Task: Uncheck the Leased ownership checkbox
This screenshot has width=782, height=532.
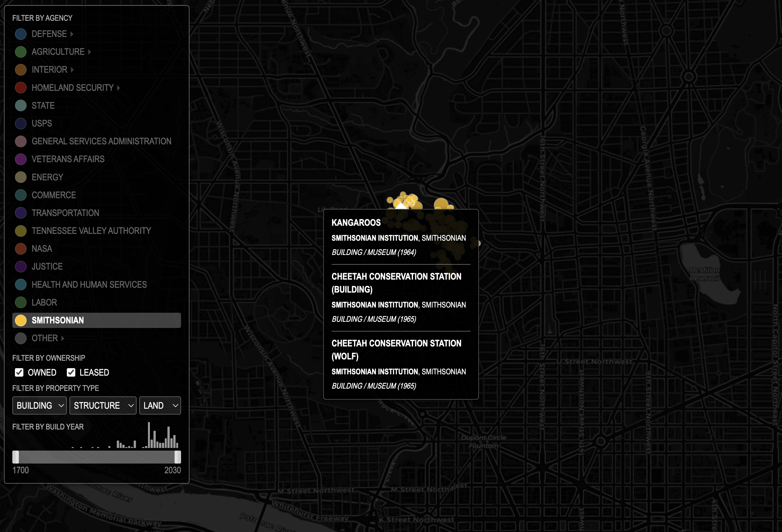Action: tap(71, 372)
